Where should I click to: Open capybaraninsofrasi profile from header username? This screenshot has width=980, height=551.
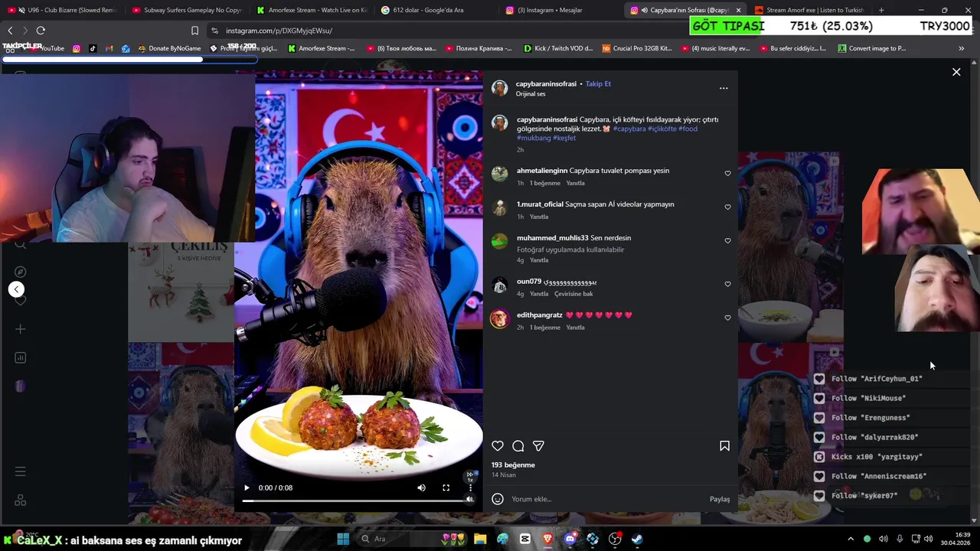546,83
